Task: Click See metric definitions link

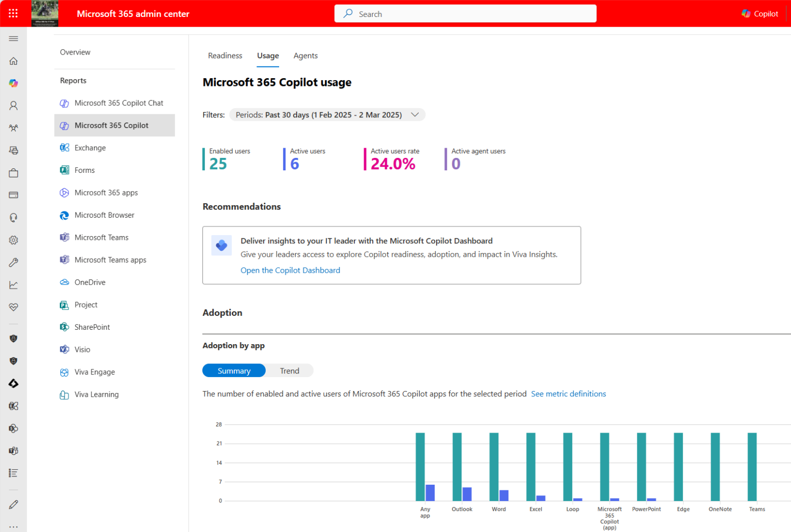Action: point(568,394)
